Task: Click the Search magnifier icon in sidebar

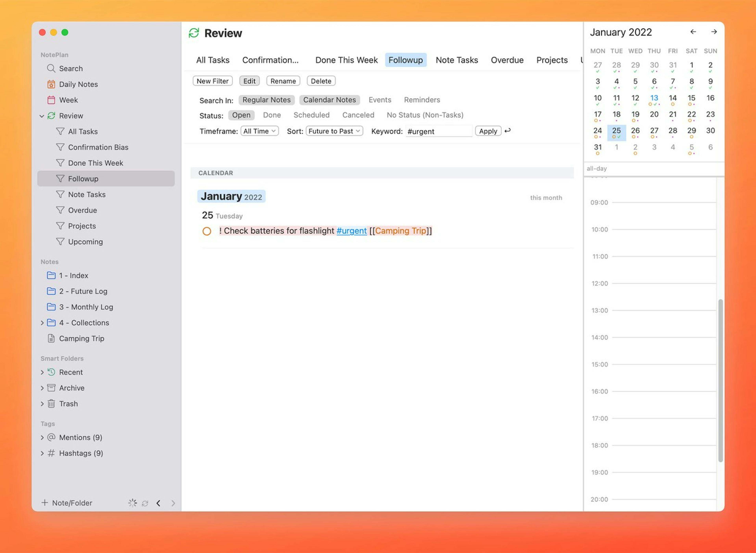Action: point(51,68)
